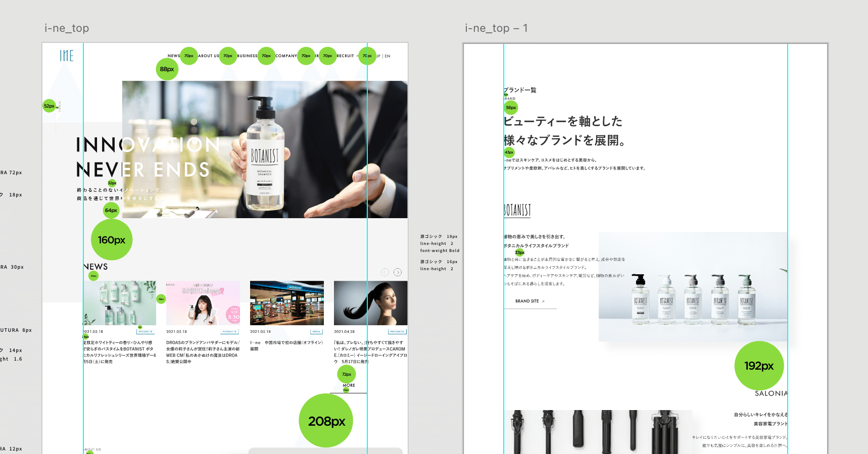
Task: Select the i-ne_top artboard title
Action: click(x=67, y=28)
